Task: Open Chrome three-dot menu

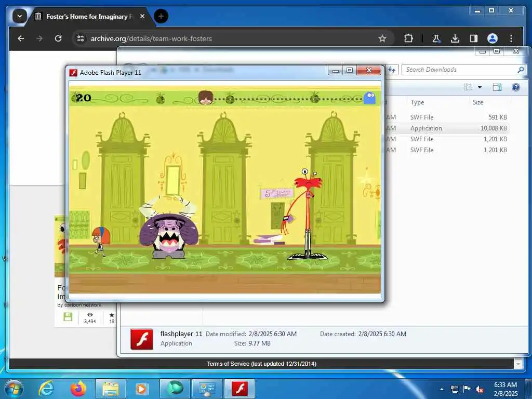Action: pos(511,38)
